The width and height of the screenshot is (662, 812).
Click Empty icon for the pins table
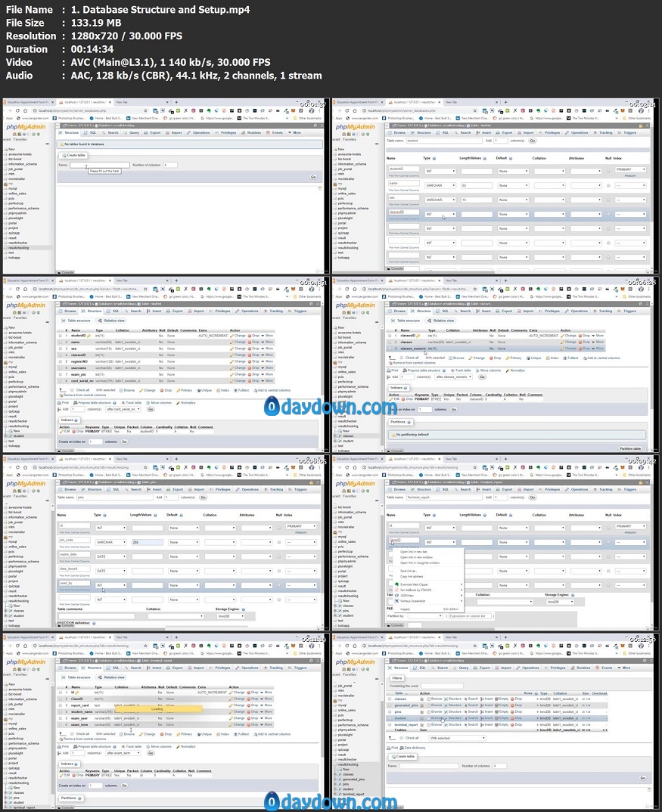[501, 711]
